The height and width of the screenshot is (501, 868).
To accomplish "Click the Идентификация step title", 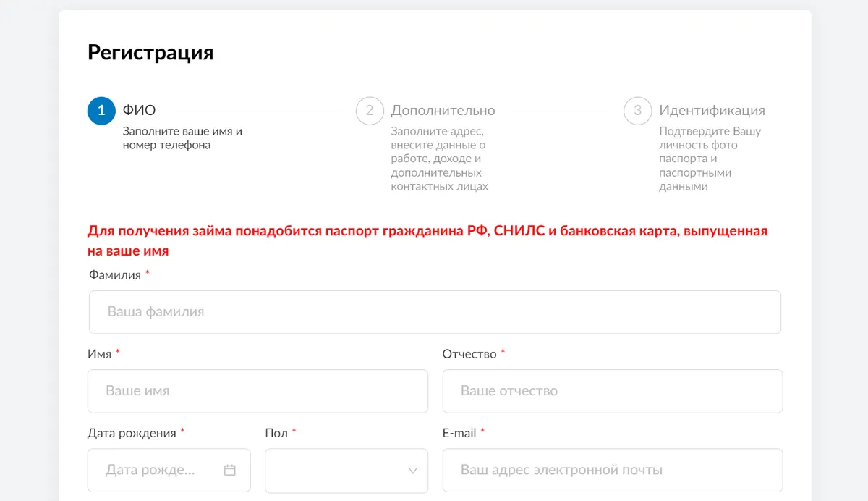I will tap(712, 111).
